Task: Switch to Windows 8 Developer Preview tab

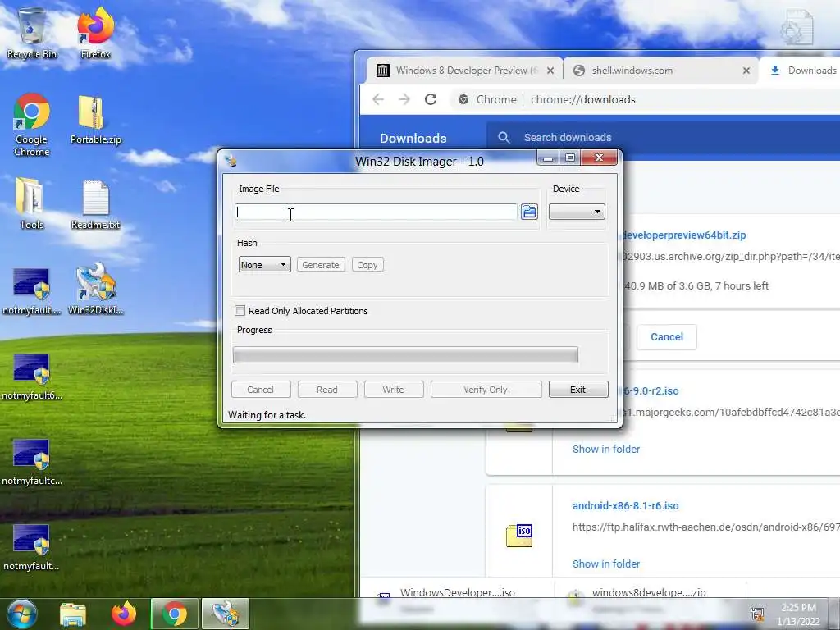Action: 464,71
